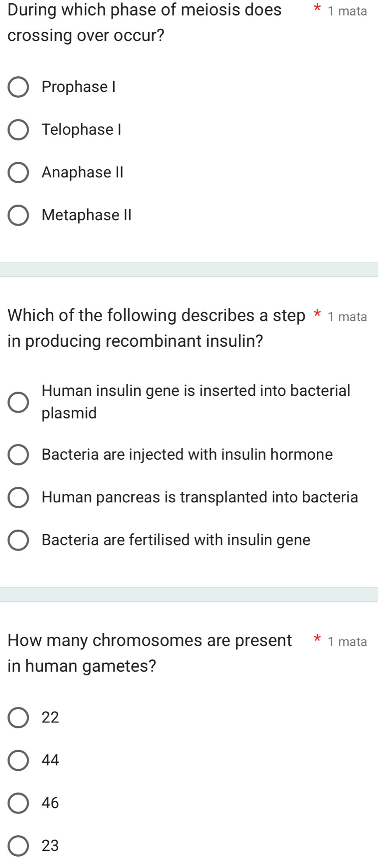This screenshot has height=868, width=378.
Task: Select 23 as chromosome count answer
Action: pos(18,845)
